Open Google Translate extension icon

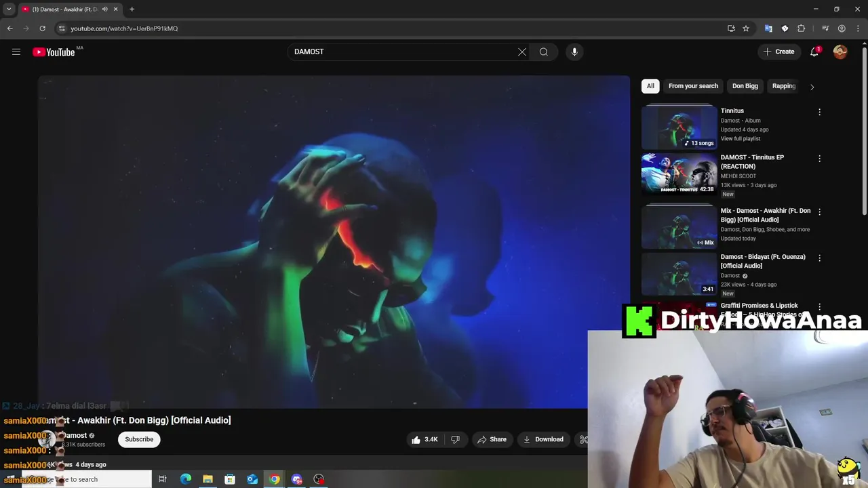pyautogui.click(x=768, y=28)
